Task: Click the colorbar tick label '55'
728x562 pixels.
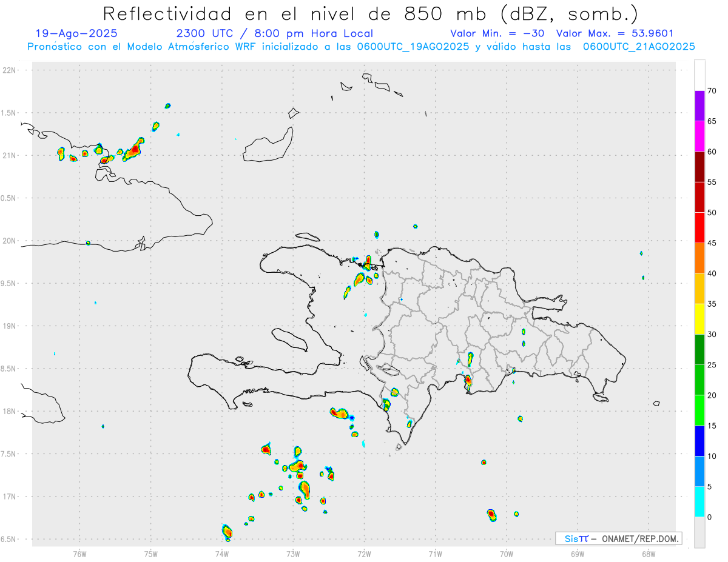Action: click(x=712, y=182)
